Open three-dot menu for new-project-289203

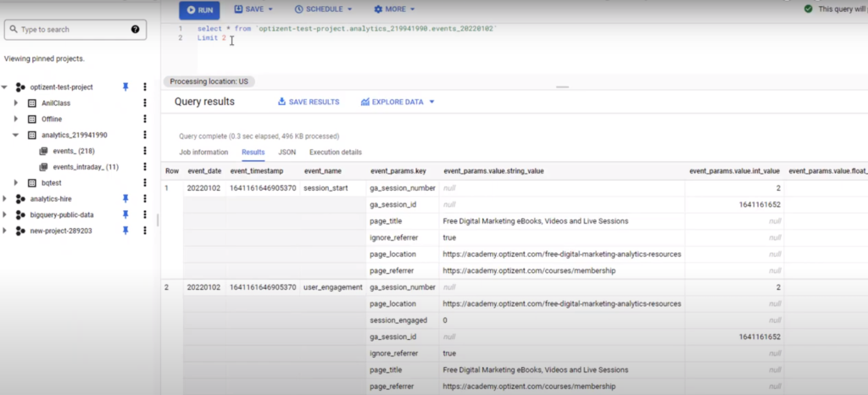tap(145, 231)
